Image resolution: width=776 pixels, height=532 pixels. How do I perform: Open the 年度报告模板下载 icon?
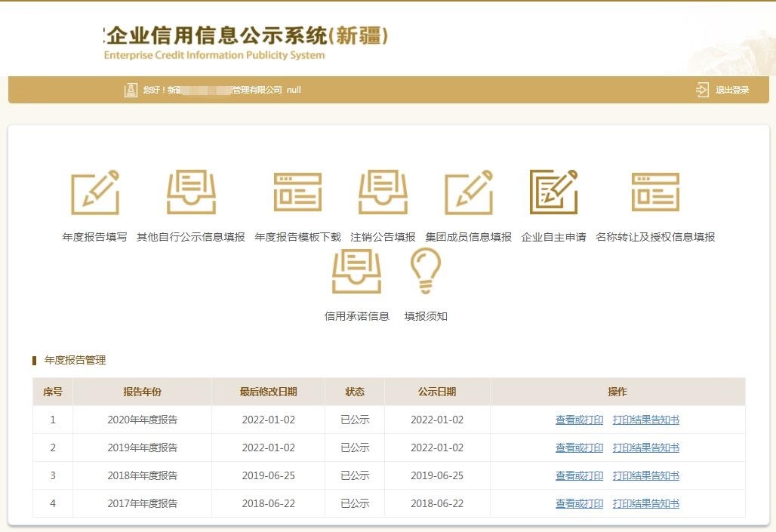[297, 192]
